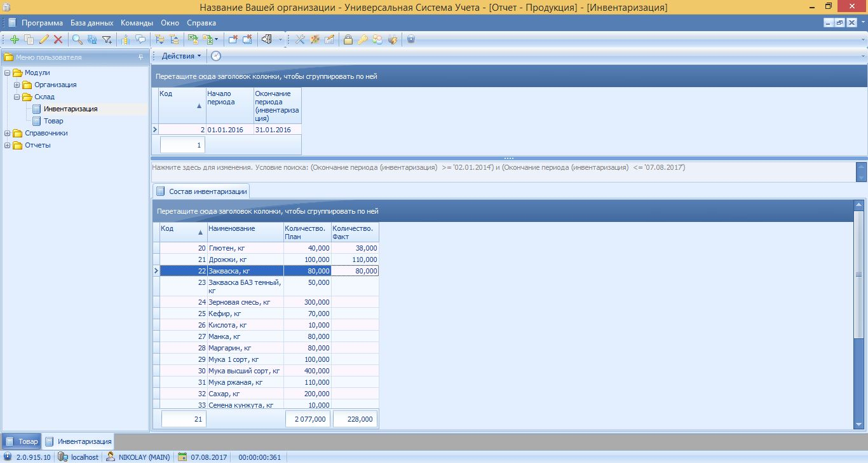The height and width of the screenshot is (463, 868).
Task: Select the row Мука высший сорт, кг
Action: tap(266, 371)
